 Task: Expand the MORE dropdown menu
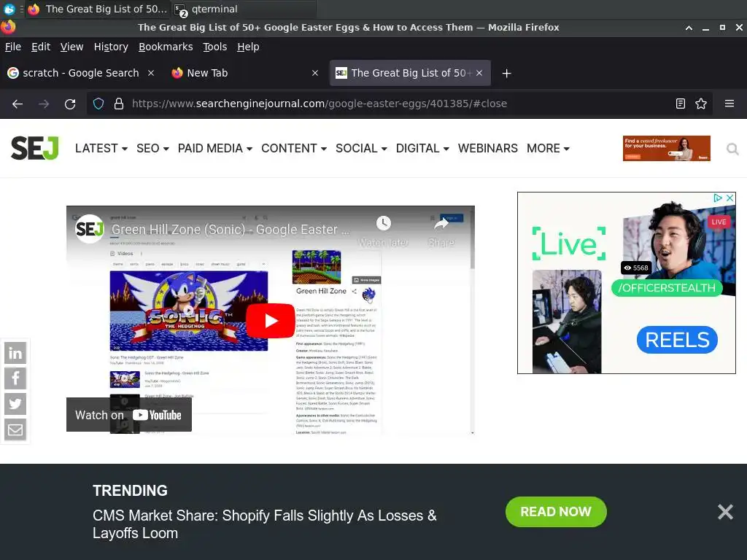pyautogui.click(x=548, y=149)
